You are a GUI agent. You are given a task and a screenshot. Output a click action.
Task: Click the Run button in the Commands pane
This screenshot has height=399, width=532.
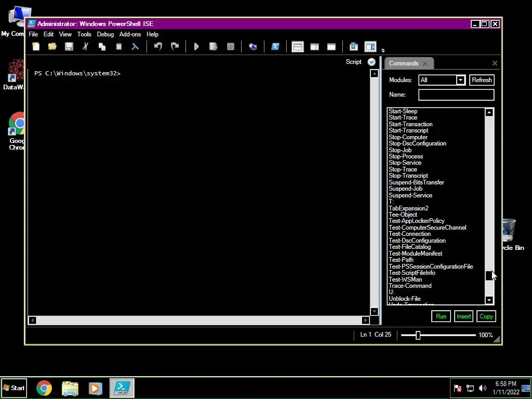(441, 316)
